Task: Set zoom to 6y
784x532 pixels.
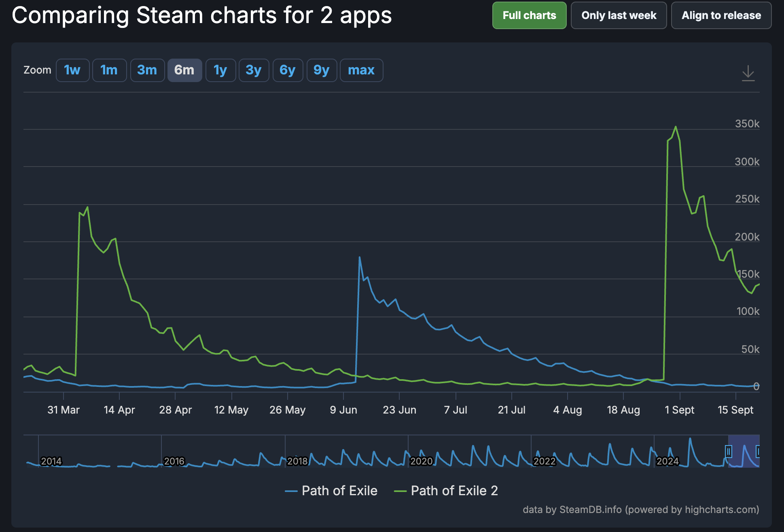Action: tap(288, 70)
